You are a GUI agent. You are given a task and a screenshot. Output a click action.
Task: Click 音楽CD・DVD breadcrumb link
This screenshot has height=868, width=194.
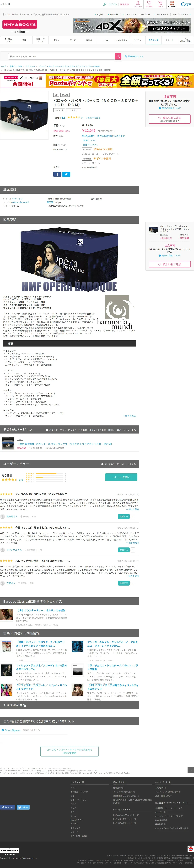16,66
